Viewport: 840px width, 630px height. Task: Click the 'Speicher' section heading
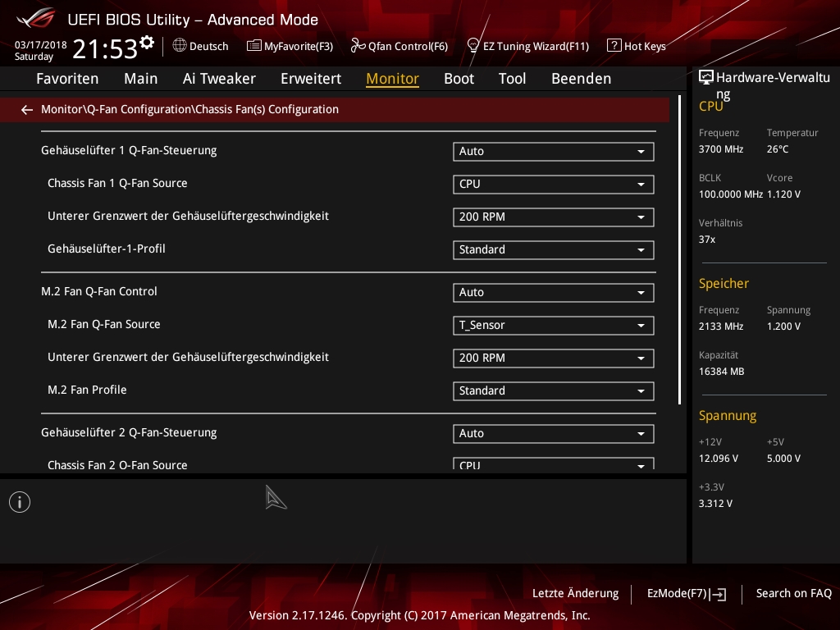[724, 284]
